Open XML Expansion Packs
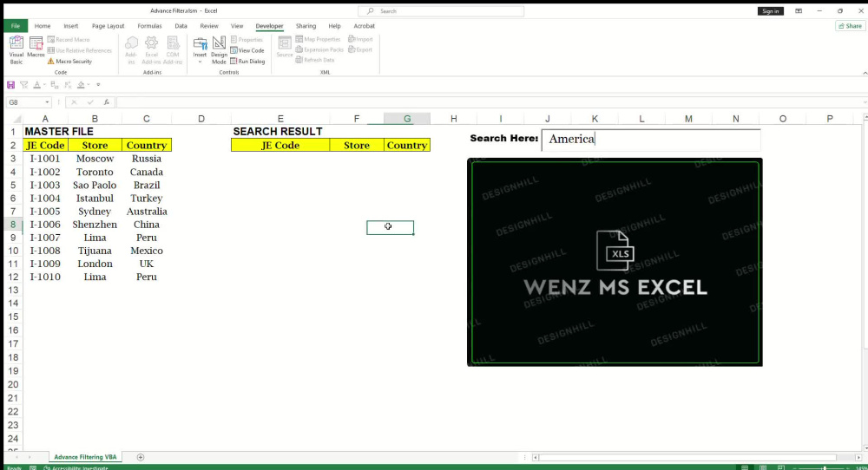The width and height of the screenshot is (868, 470). pos(319,49)
